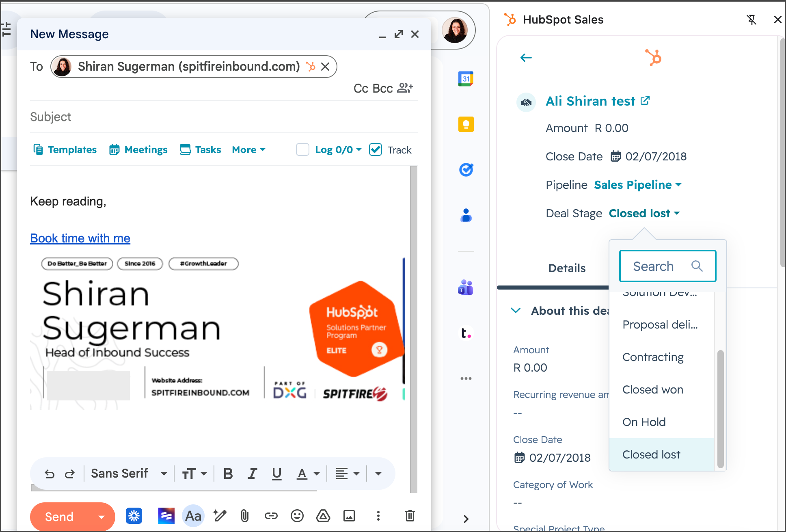This screenshot has width=786, height=532.
Task: Undo the last edit in formatting bar
Action: click(x=50, y=474)
